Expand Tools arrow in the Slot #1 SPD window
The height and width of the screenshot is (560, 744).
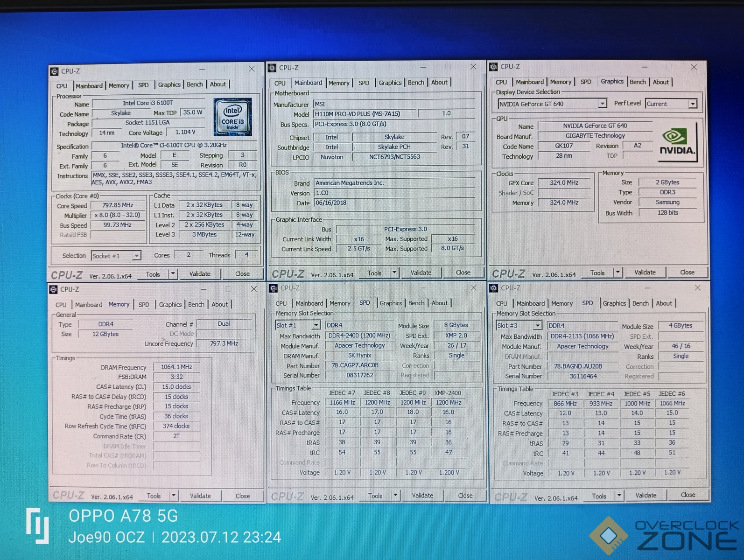pos(395,495)
